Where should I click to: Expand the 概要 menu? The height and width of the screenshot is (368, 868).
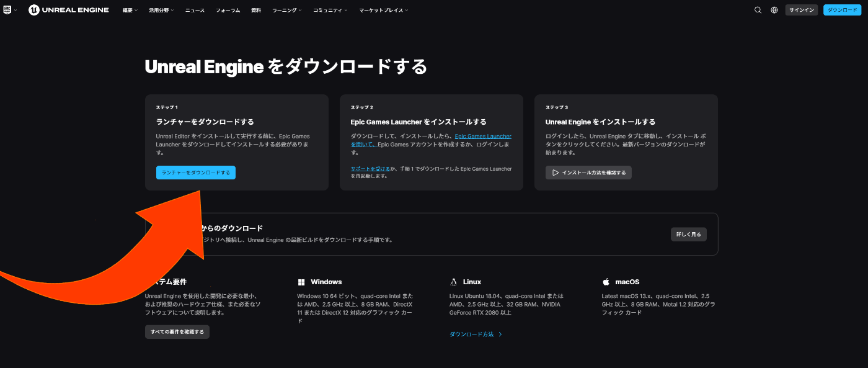(131, 11)
